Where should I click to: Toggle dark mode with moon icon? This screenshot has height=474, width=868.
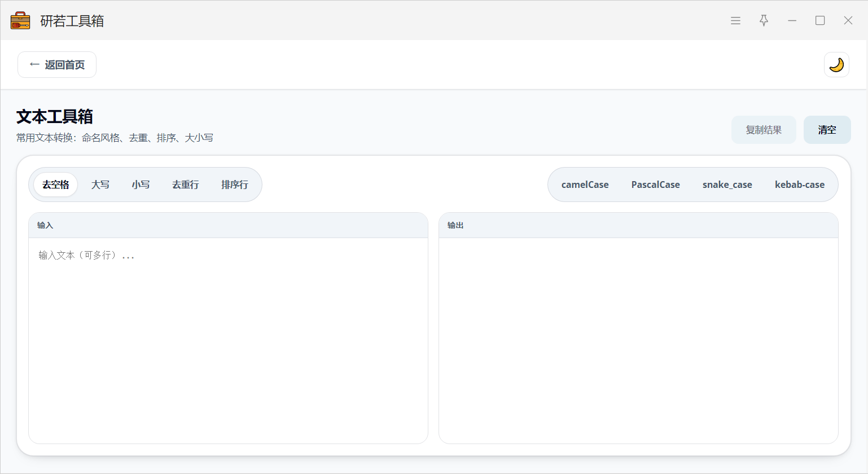point(836,65)
